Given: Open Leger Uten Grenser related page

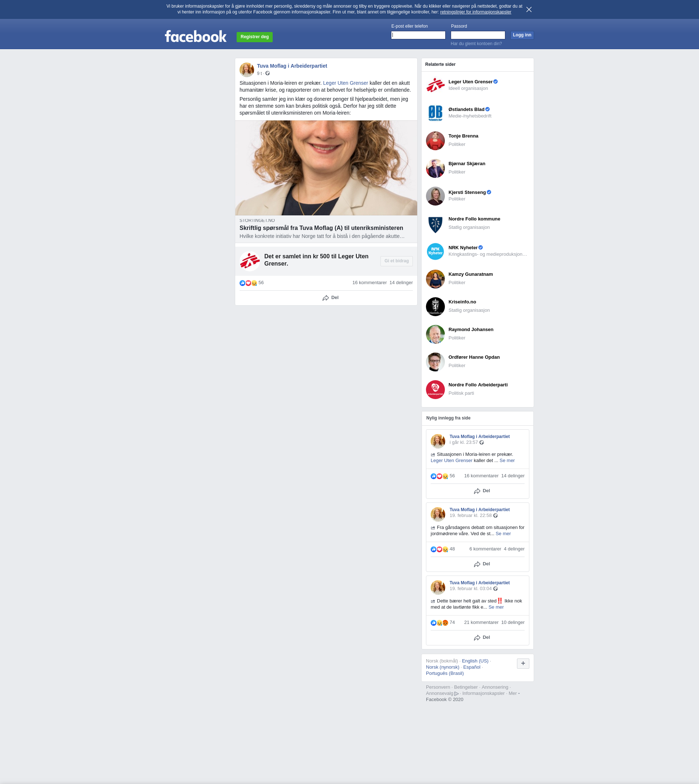Looking at the screenshot, I should (x=470, y=82).
